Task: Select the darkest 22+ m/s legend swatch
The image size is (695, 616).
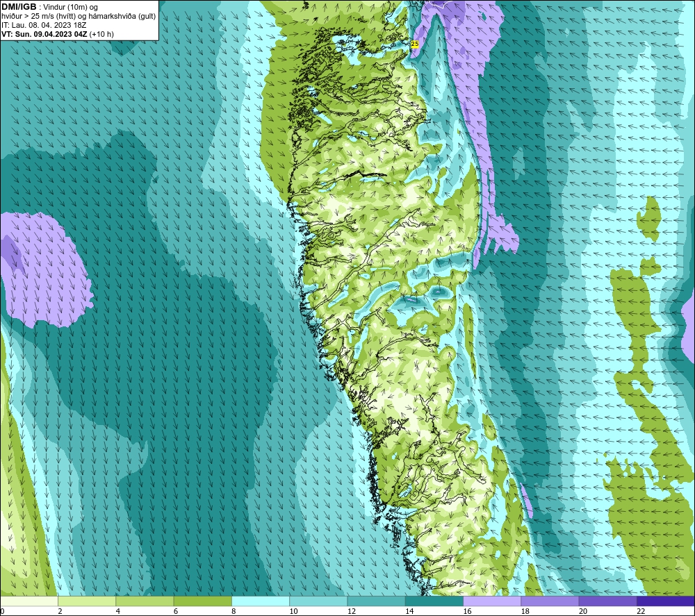Action: [666, 601]
